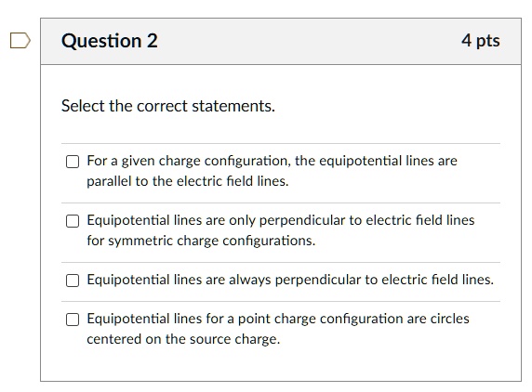
Task: Enable the 'always perpendicular to electric field lines' checkbox
Action: coord(73,281)
